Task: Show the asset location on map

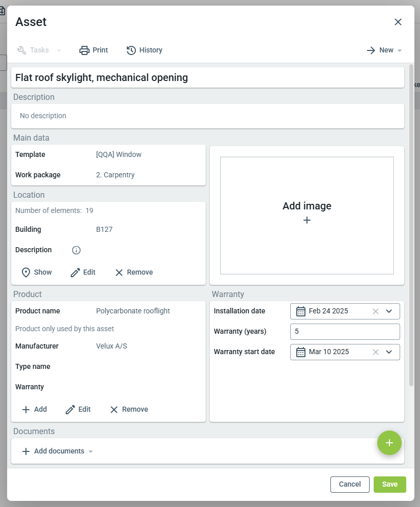Action: (37, 272)
